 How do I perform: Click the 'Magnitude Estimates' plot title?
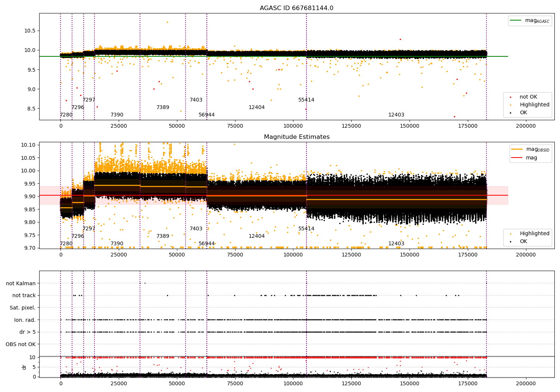pos(297,137)
